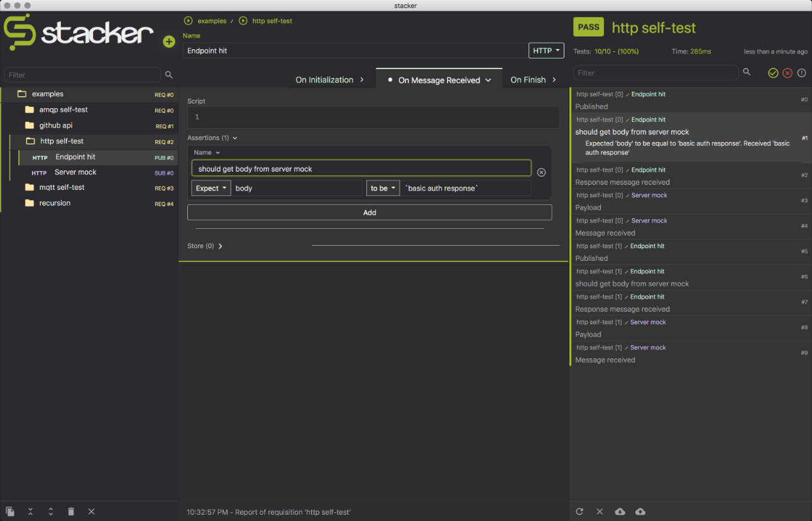
Task: Click the X clear icon in the sidebar footer
Action: coord(91,512)
